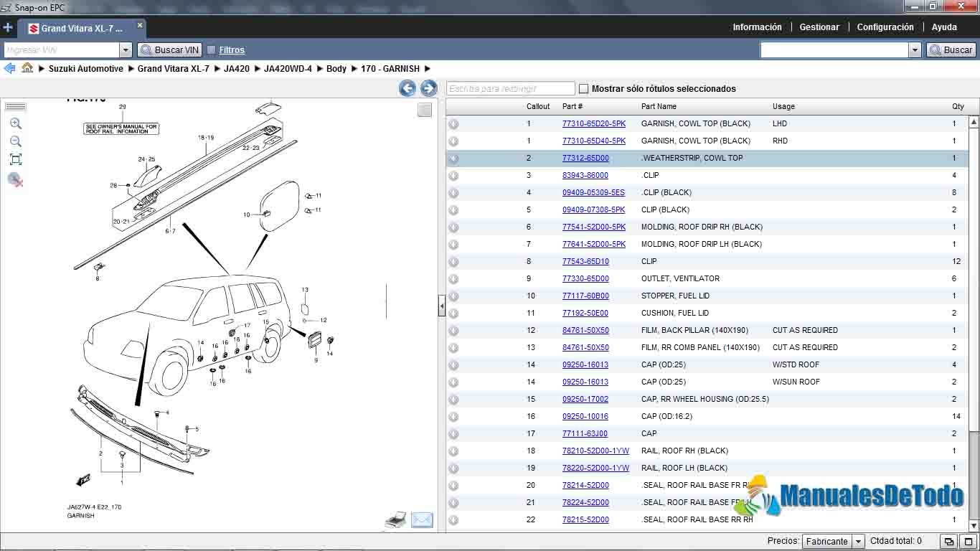Open a new tab with plus icon
This screenshot has width=980, height=551.
(x=8, y=28)
